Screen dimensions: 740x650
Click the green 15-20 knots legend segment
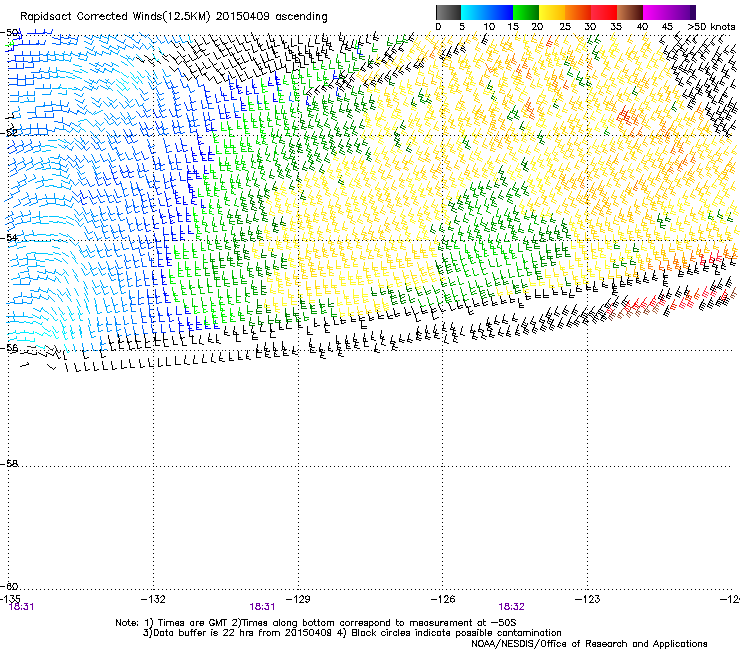click(x=526, y=12)
